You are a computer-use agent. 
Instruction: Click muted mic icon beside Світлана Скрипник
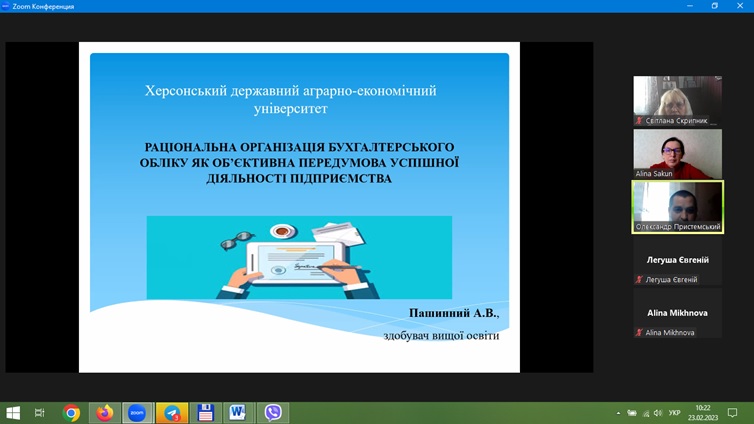(x=639, y=121)
